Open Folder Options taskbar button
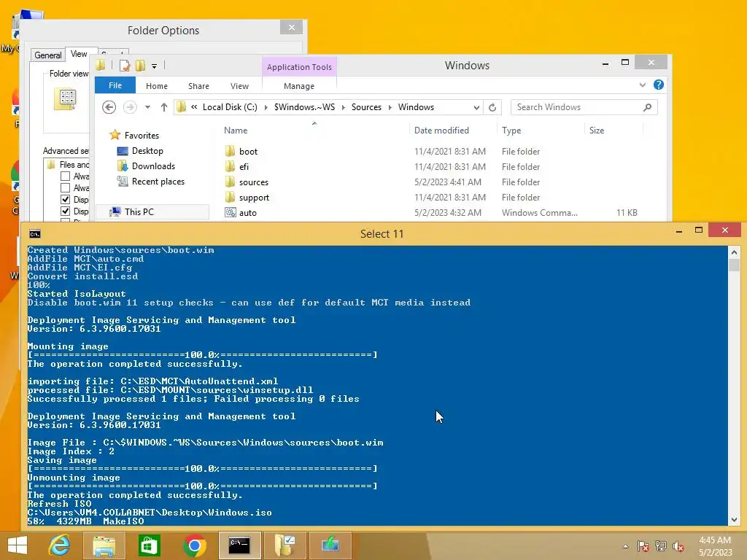 [285, 545]
